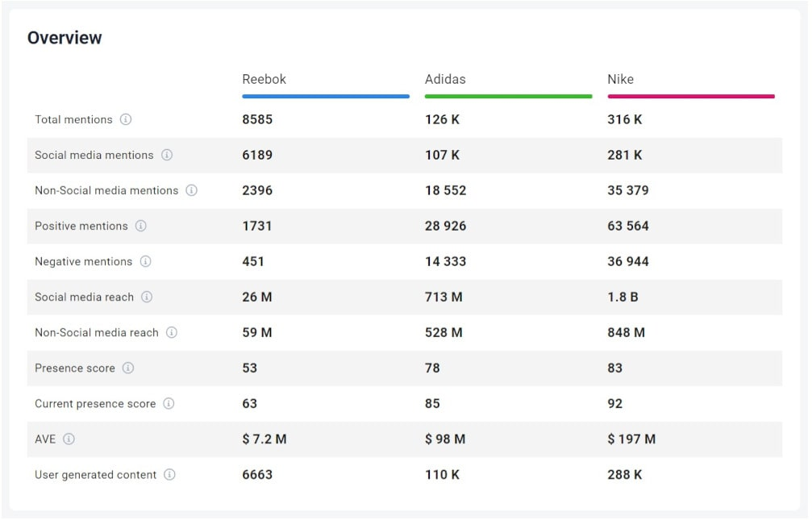Click info icon beside Social media mentions
Image resolution: width=812 pixels, height=520 pixels.
167,155
